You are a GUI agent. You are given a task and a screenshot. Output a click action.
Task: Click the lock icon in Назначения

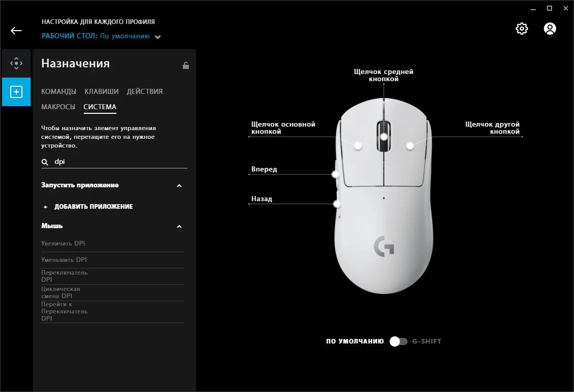tap(185, 65)
